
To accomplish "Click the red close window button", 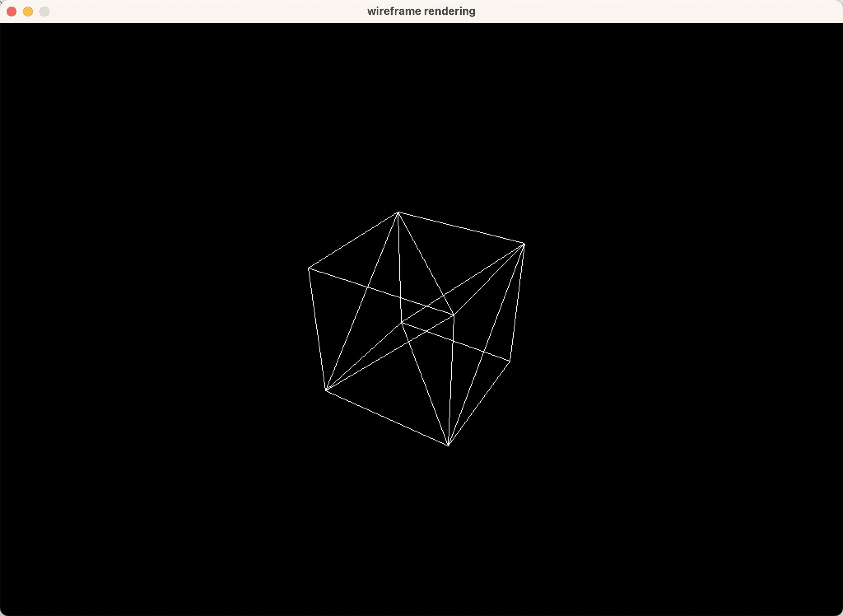I will click(x=12, y=12).
